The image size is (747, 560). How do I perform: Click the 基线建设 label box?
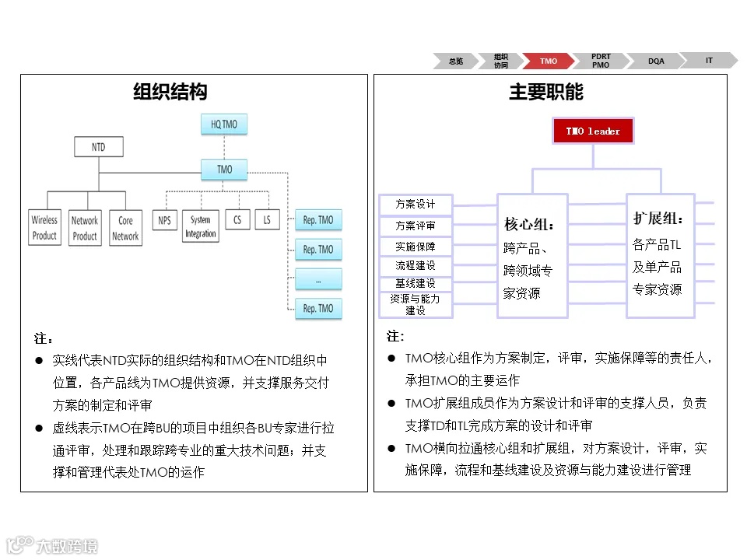[x=416, y=282]
